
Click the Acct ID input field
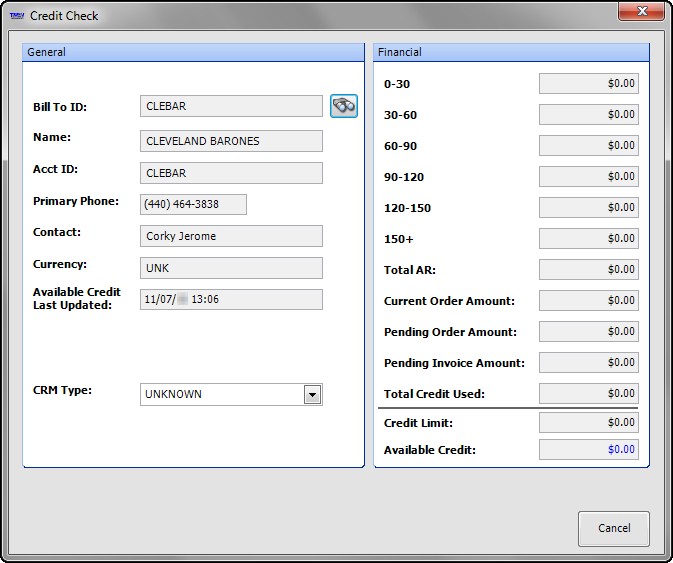pyautogui.click(x=231, y=173)
